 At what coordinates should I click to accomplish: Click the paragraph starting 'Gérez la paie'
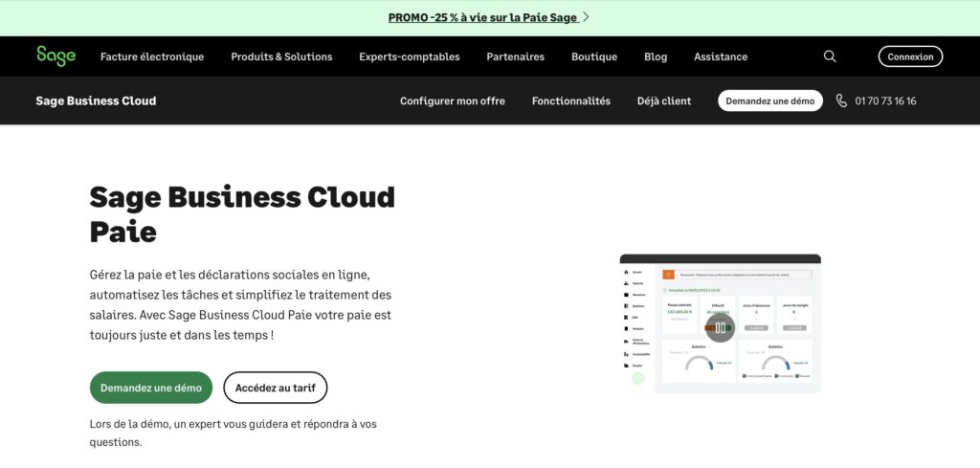point(240,305)
